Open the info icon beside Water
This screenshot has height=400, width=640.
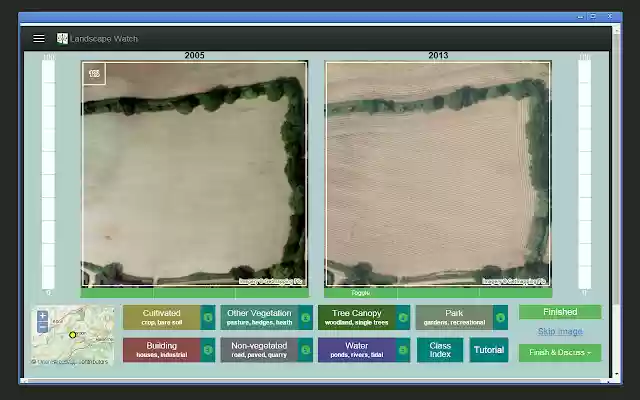403,350
